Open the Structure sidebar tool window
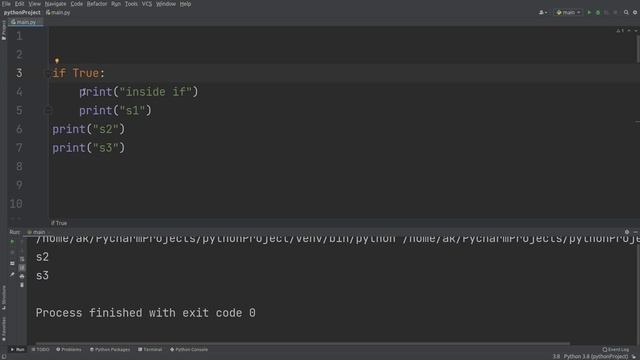This screenshot has width=640, height=360. point(4,298)
